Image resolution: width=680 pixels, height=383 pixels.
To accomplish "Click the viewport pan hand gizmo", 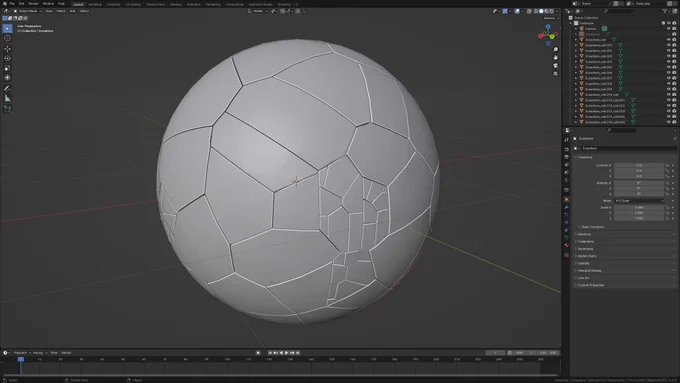I will point(556,58).
